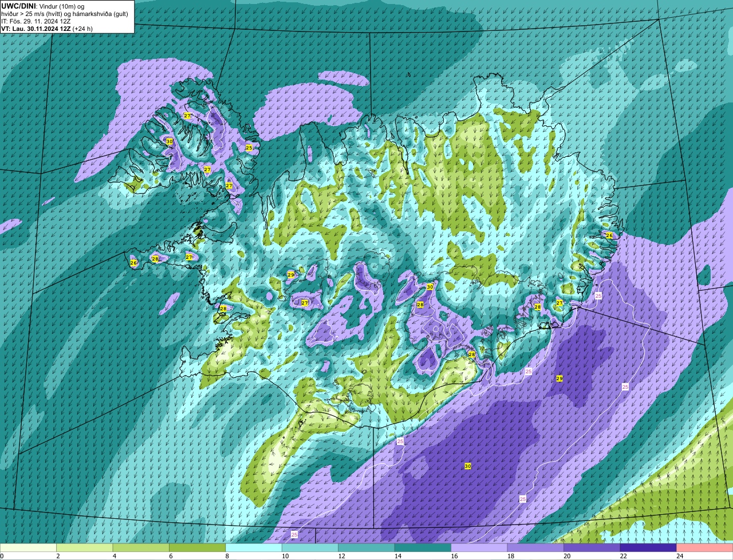The height and width of the screenshot is (560, 733).
Task: Select the teal 12–14 m/s scale swatch
Action: (x=366, y=548)
